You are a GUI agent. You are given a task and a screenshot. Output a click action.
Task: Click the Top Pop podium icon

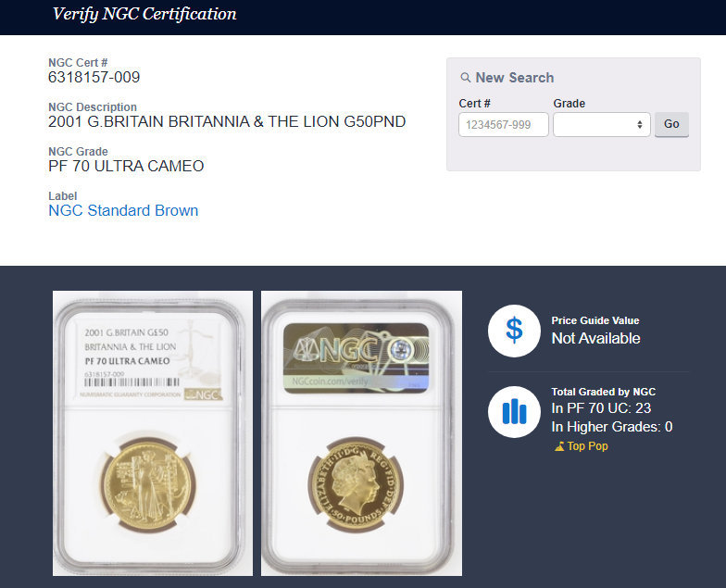point(559,446)
